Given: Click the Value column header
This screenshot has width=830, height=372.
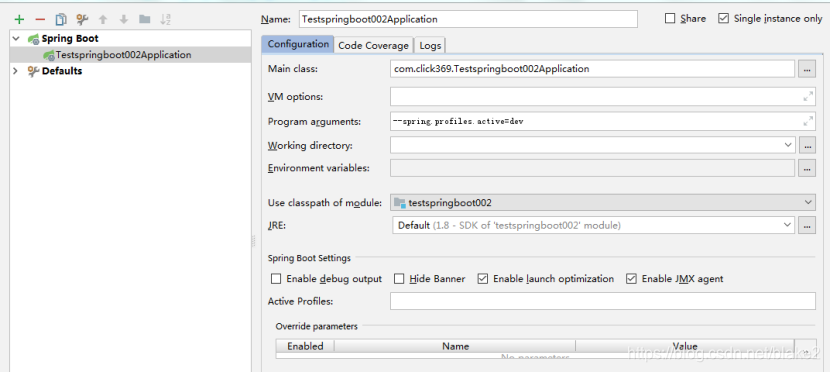Looking at the screenshot, I should pyautogui.click(x=685, y=346).
